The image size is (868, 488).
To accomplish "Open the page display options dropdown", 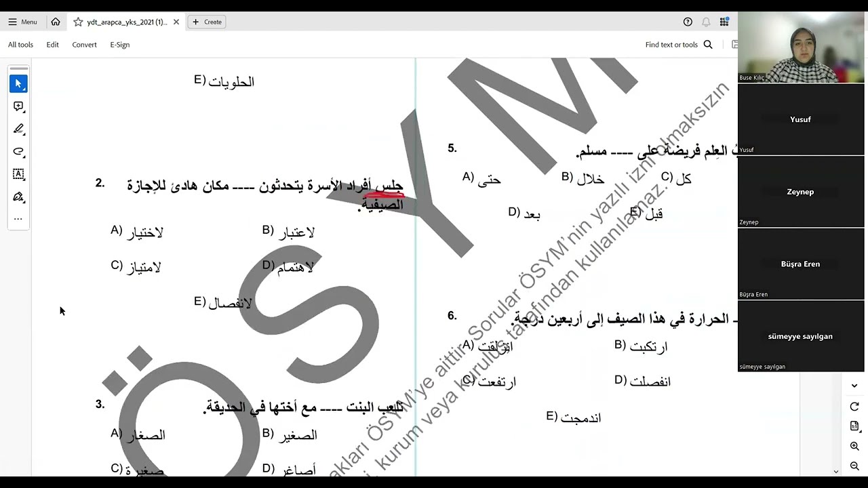I will coord(854,426).
